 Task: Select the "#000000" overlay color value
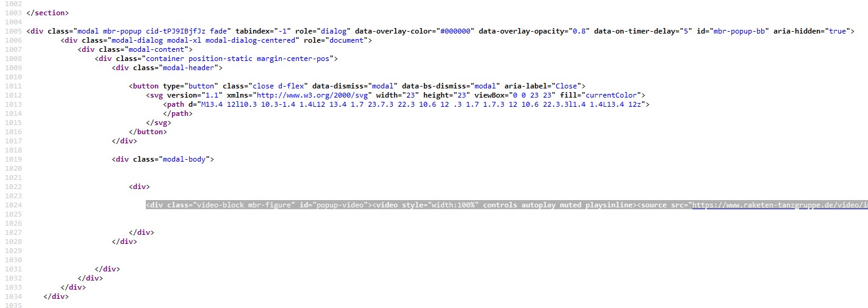click(x=456, y=31)
